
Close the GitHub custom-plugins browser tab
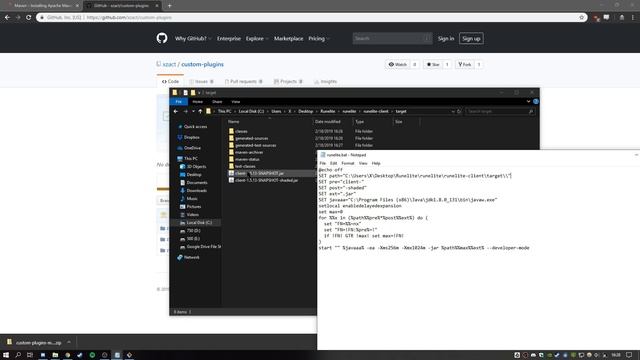point(157,6)
